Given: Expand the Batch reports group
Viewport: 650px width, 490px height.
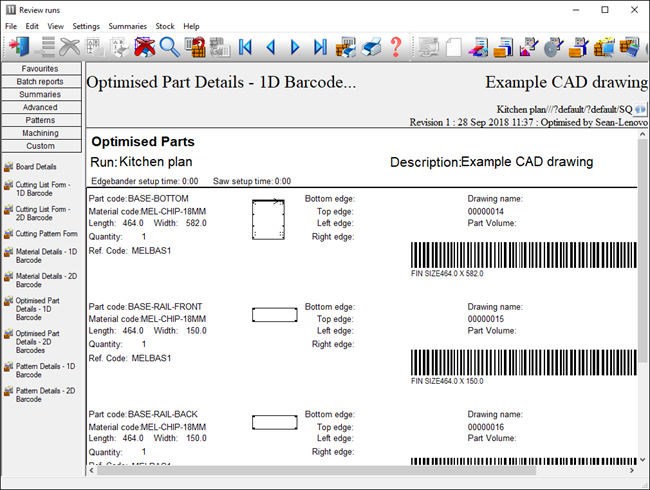Looking at the screenshot, I should [41, 81].
